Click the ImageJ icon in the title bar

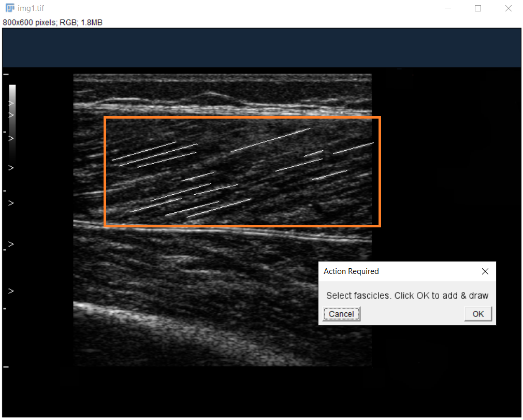pos(9,8)
